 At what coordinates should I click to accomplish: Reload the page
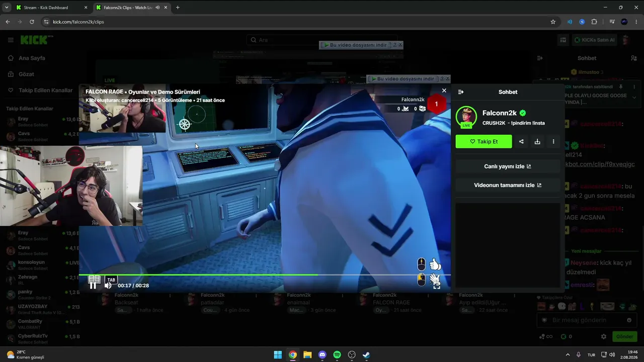pos(32,22)
